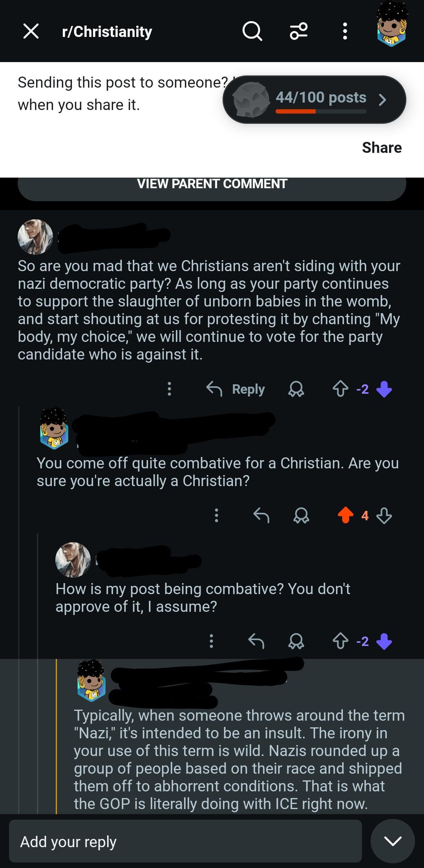Reply to the "quite combative" comment
Image resolution: width=424 pixels, height=868 pixels.
[261, 515]
